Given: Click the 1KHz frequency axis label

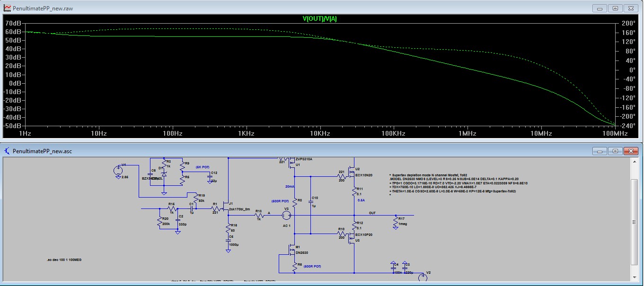Looking at the screenshot, I should pyautogui.click(x=246, y=134).
